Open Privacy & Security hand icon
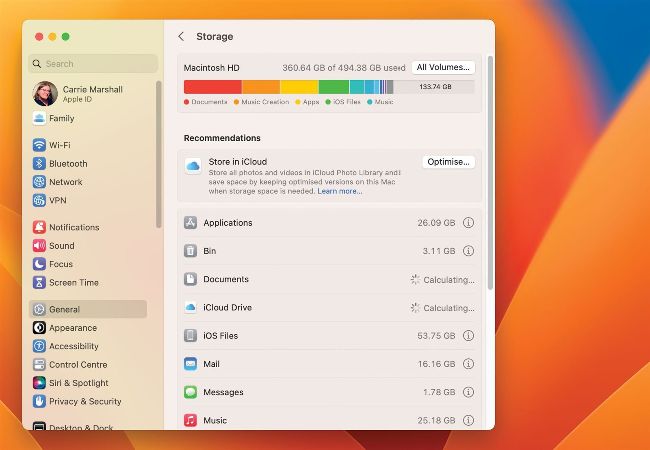650x450 pixels. click(39, 401)
